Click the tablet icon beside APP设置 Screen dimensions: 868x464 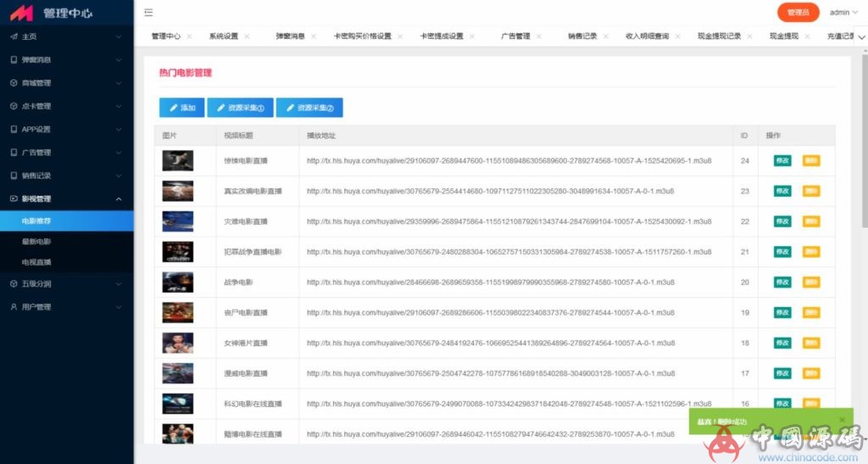click(14, 129)
